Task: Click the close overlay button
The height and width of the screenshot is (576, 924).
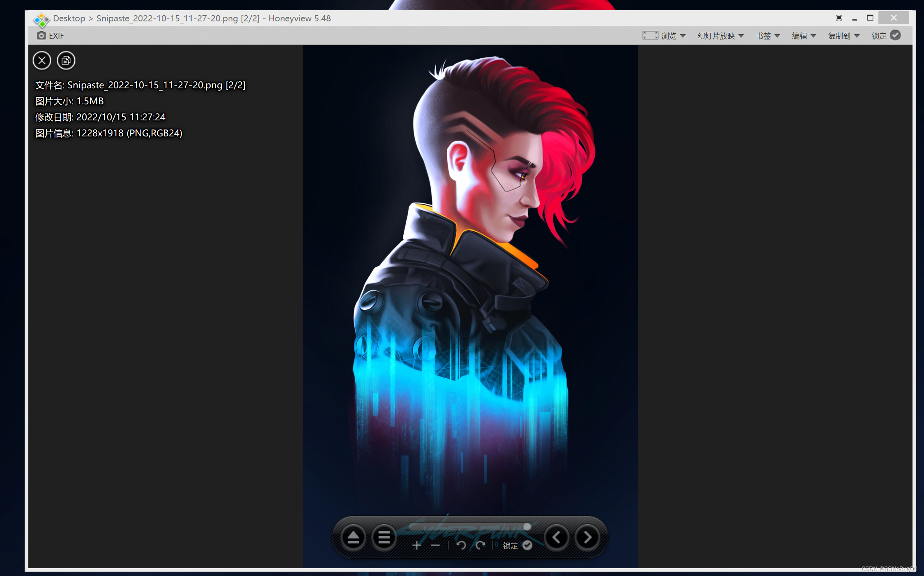Action: coord(42,60)
